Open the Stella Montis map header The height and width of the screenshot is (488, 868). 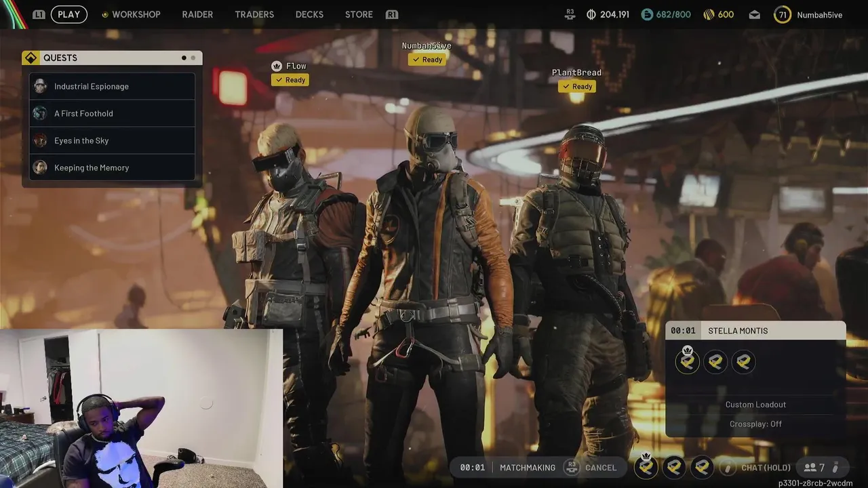coord(755,331)
